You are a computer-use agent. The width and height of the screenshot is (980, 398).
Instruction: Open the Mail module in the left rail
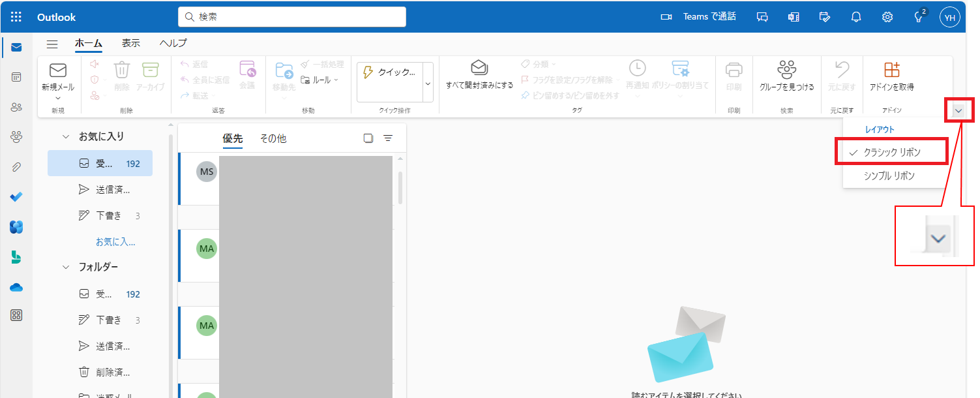16,48
